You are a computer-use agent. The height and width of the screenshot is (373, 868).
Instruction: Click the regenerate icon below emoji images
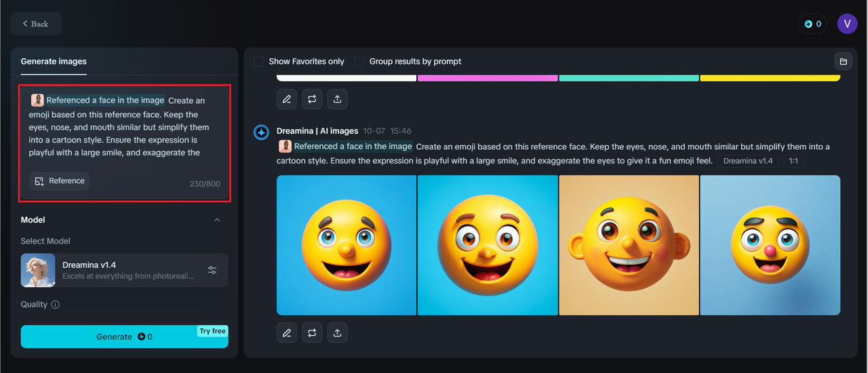pos(312,333)
